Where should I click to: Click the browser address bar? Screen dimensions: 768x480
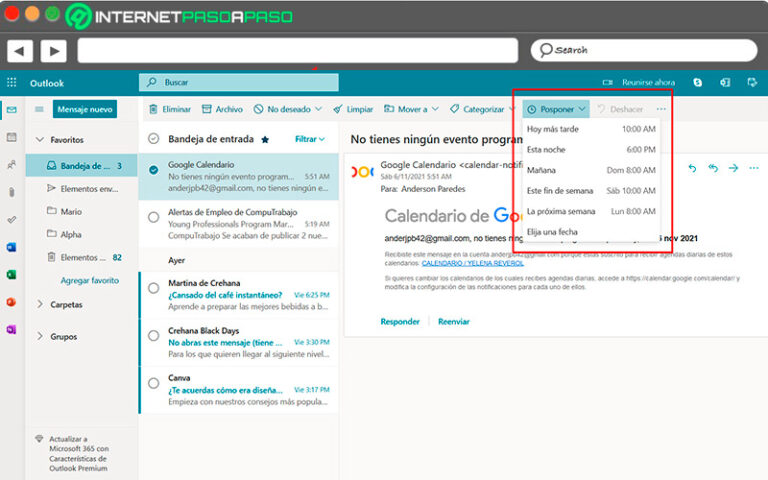297,50
